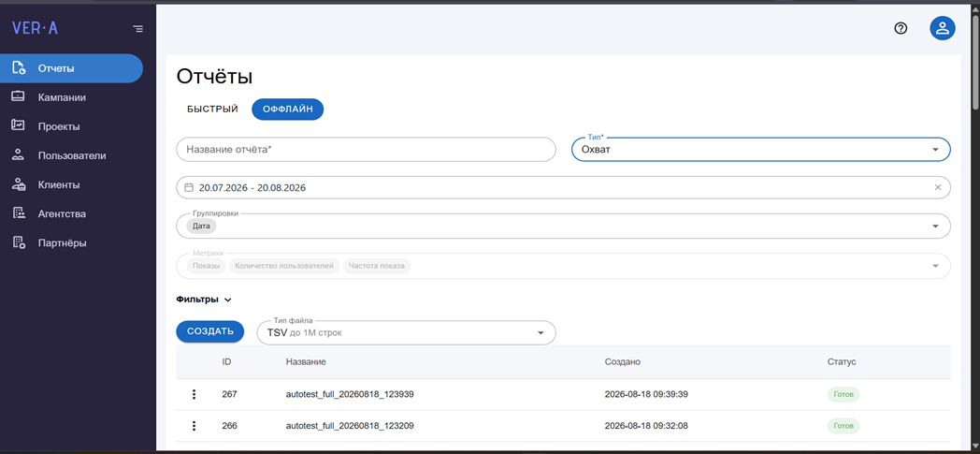Click the Клиенты sidebar icon
The width and height of the screenshot is (980, 454).
(x=19, y=184)
